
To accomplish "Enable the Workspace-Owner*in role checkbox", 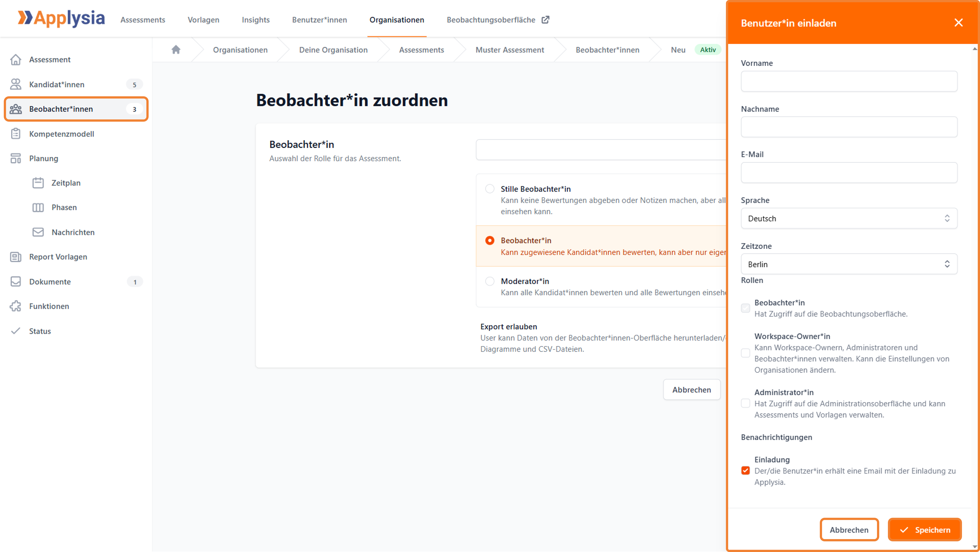I will pyautogui.click(x=746, y=353).
